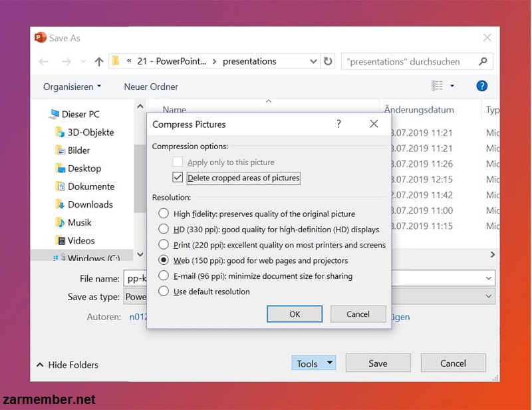Open the Tools dropdown menu
The image size is (532, 410).
click(x=313, y=363)
